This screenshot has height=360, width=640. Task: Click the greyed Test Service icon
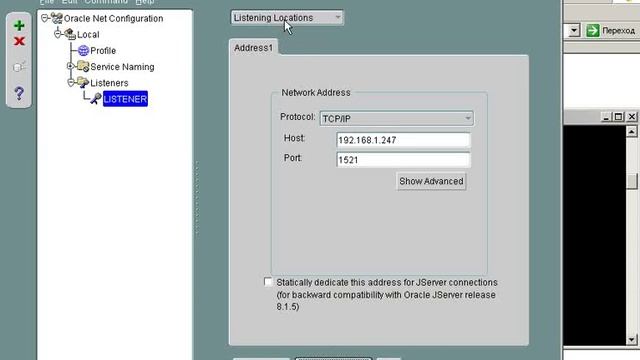(19, 67)
